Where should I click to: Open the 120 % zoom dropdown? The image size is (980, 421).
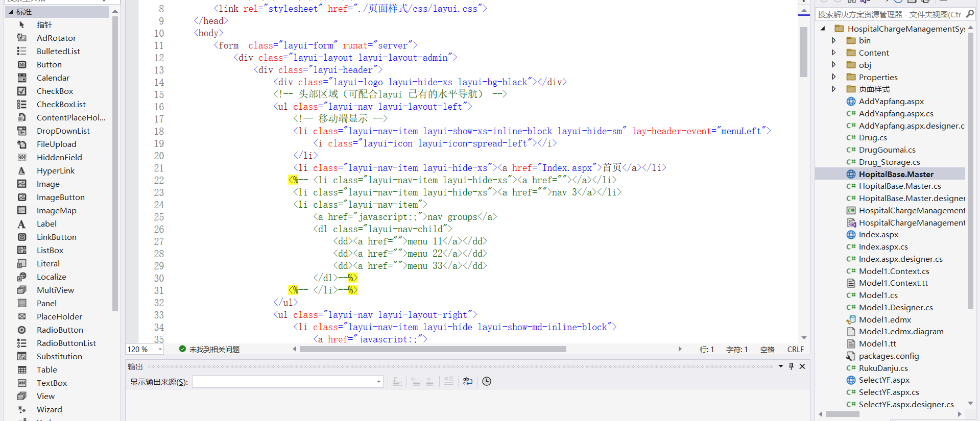(x=160, y=350)
